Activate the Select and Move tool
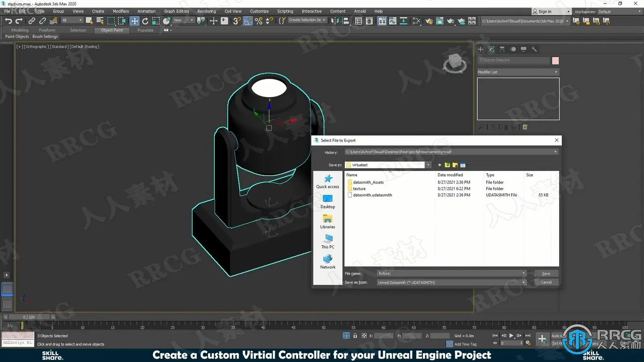The image size is (644, 362). coord(134,21)
